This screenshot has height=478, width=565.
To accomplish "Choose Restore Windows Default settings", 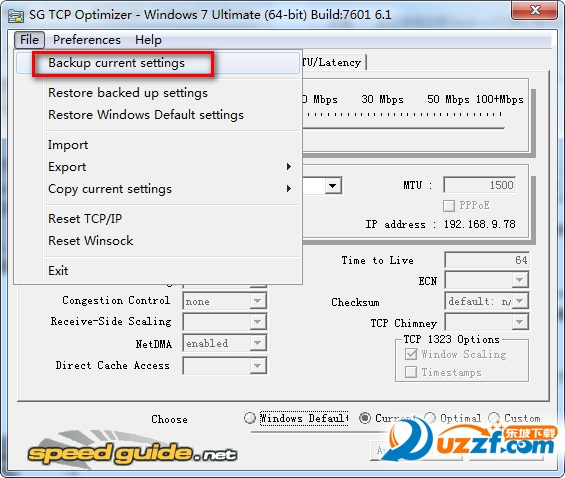I will pos(157,115).
